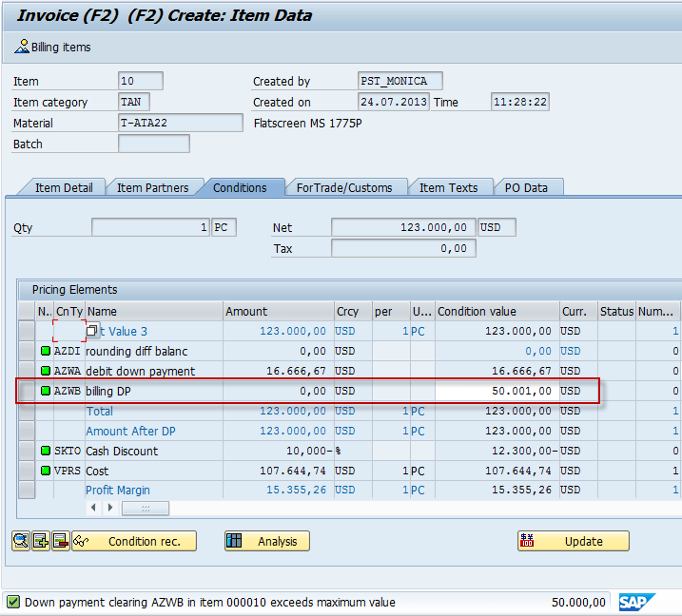Select the AZWB billing DP row selector
682x616 pixels.
pyautogui.click(x=27, y=391)
